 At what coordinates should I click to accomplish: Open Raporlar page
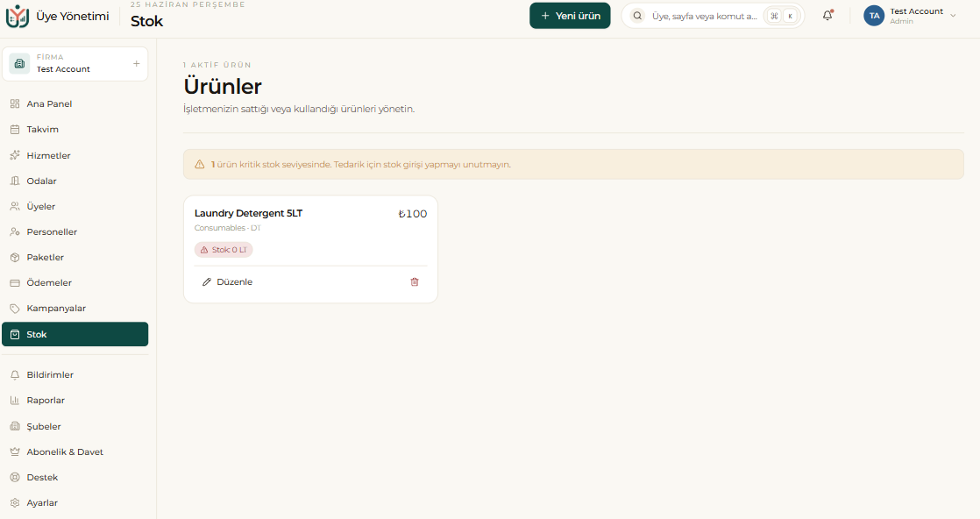pyautogui.click(x=75, y=400)
